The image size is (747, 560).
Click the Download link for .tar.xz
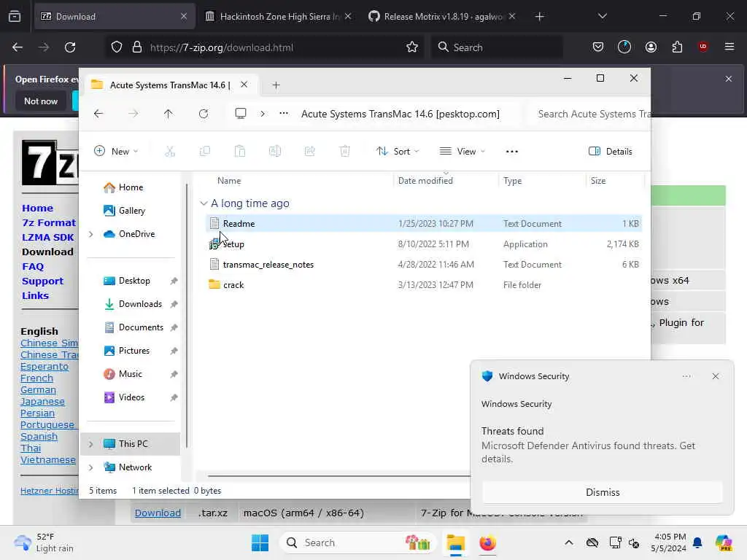click(x=158, y=513)
